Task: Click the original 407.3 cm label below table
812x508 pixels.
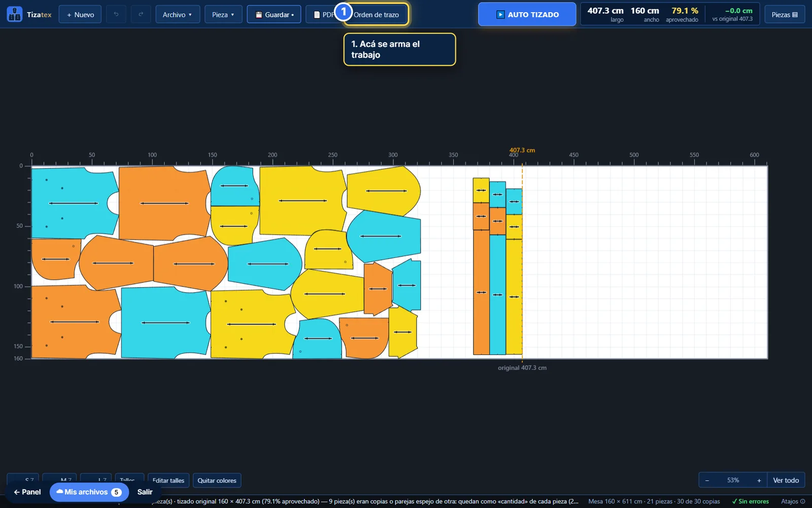Action: pyautogui.click(x=522, y=368)
